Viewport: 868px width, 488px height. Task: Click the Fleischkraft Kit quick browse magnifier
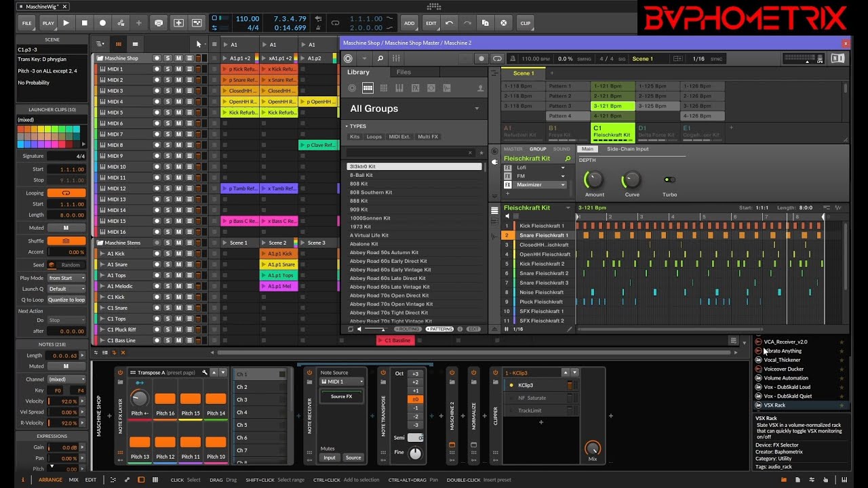click(568, 159)
